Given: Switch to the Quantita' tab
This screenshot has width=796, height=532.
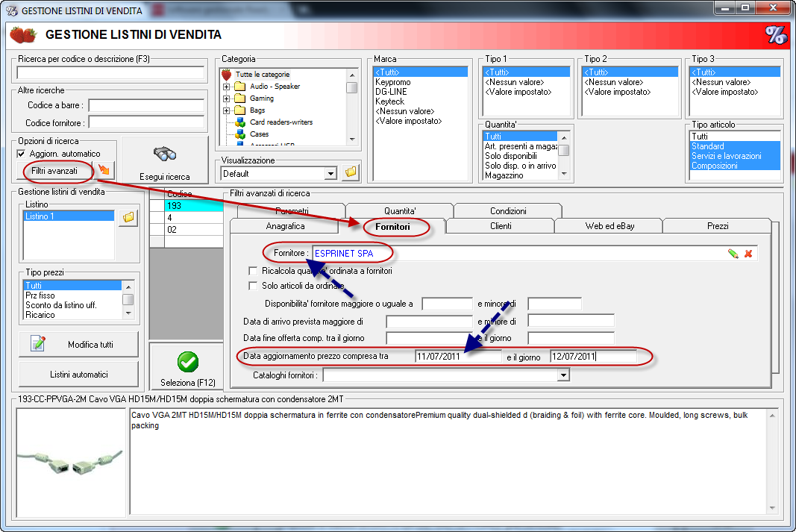Looking at the screenshot, I should click(400, 210).
